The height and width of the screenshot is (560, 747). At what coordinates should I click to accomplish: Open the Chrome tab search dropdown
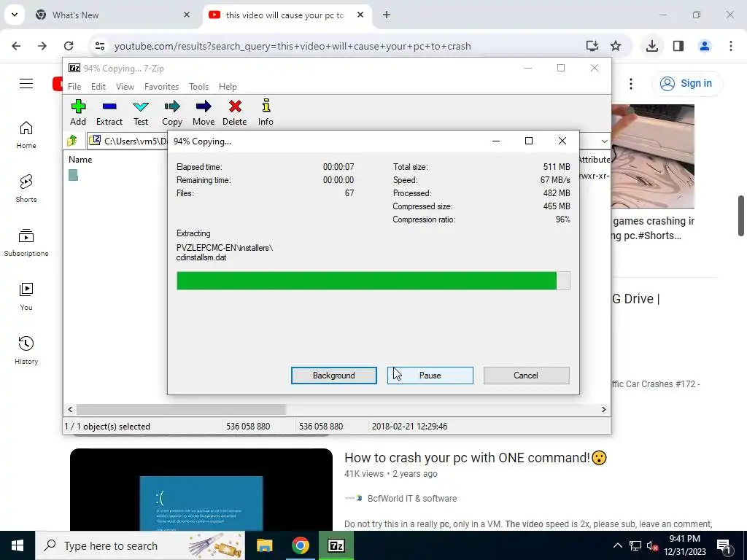coord(15,15)
